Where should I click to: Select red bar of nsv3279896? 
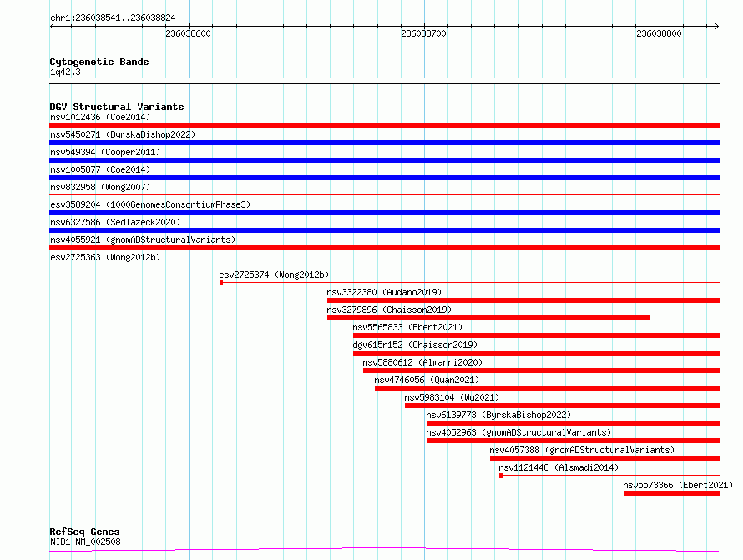[488, 318]
